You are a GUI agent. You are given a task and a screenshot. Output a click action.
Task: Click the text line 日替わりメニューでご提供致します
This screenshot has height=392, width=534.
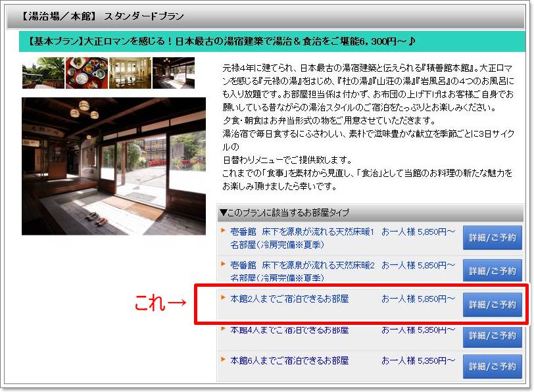[x=287, y=160]
